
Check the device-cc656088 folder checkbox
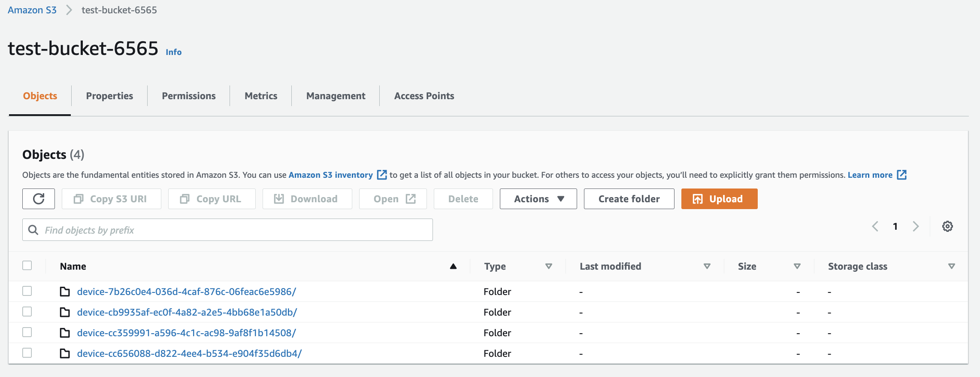(x=27, y=353)
